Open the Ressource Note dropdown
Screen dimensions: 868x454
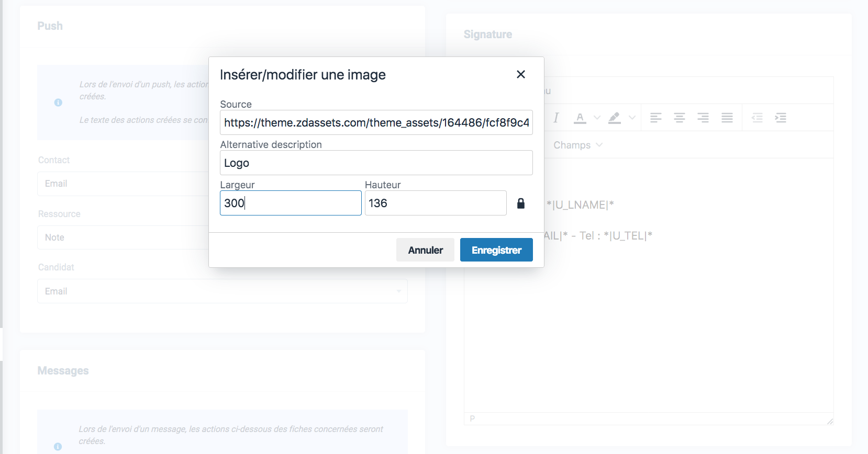point(123,237)
